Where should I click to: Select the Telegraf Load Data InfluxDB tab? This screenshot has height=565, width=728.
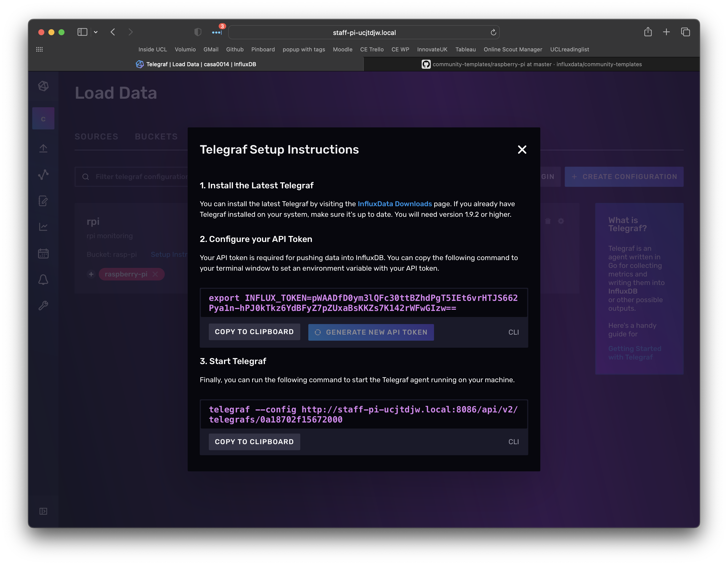pos(196,64)
